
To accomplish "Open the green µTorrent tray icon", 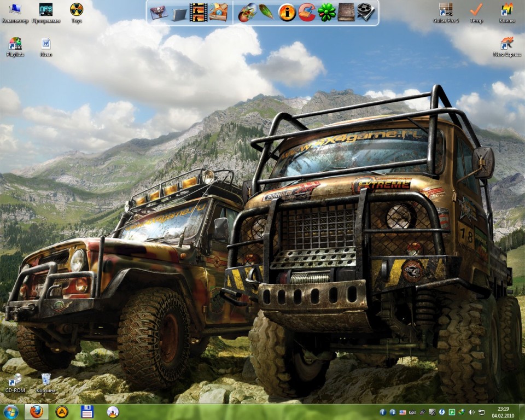I will pos(452,412).
